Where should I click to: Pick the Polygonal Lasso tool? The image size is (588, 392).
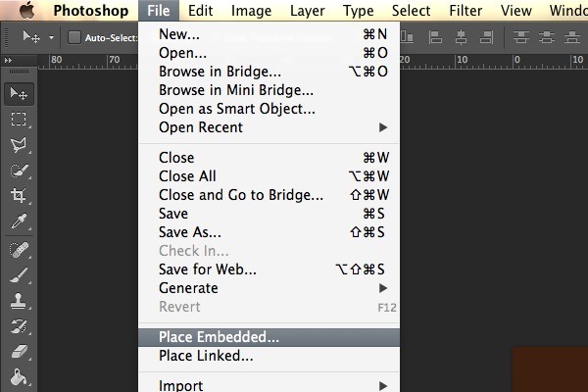coord(19,145)
